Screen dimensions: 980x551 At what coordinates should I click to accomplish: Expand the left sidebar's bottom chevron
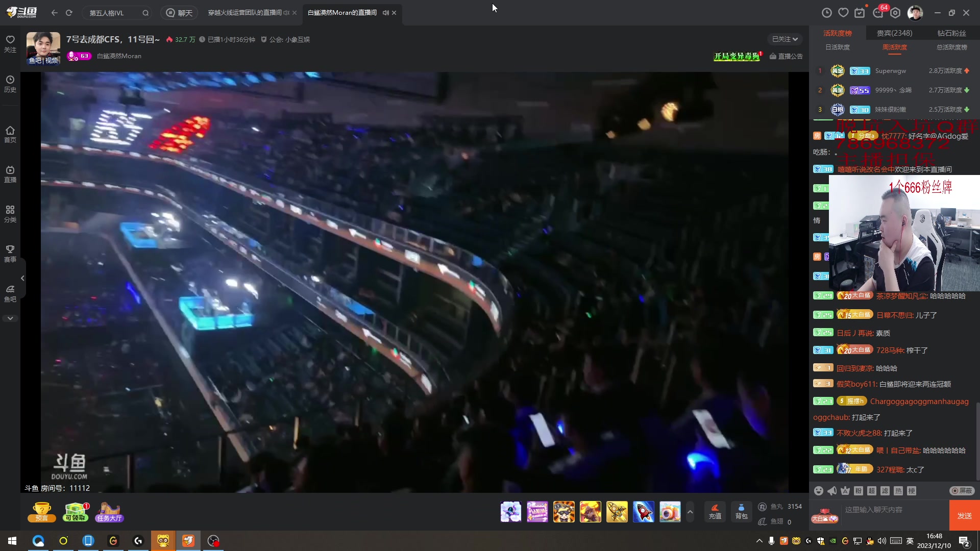[10, 318]
